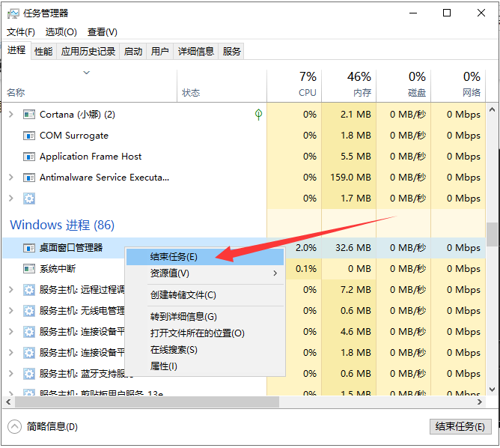The height and width of the screenshot is (448, 500).
Task: Click the Cortana (小娜) process icon
Action: tap(29, 115)
